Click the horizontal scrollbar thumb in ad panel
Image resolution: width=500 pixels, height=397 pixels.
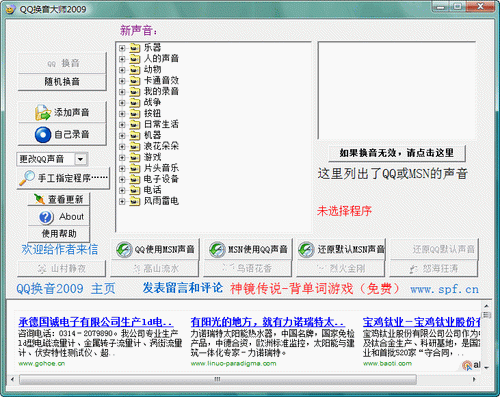click(218, 379)
